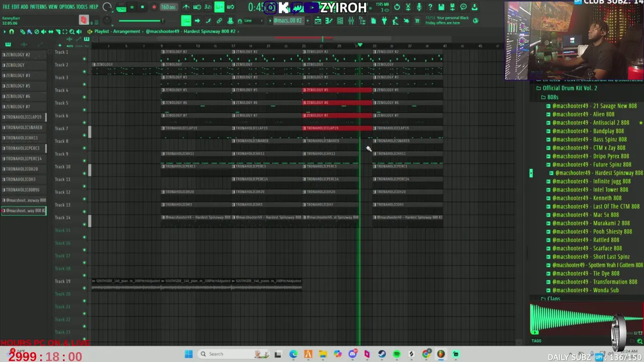
Task: Click the Playlist - Arrangement breadcrumb
Action: coord(117,31)
